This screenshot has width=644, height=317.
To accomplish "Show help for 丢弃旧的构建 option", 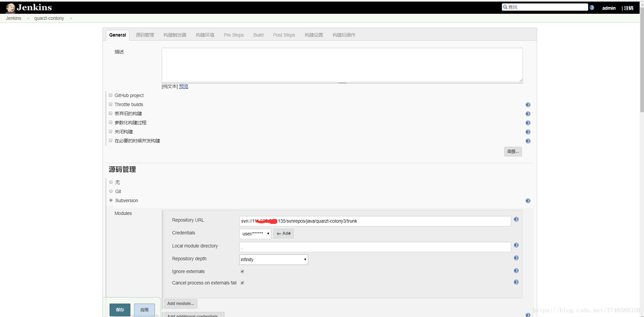I will [528, 114].
